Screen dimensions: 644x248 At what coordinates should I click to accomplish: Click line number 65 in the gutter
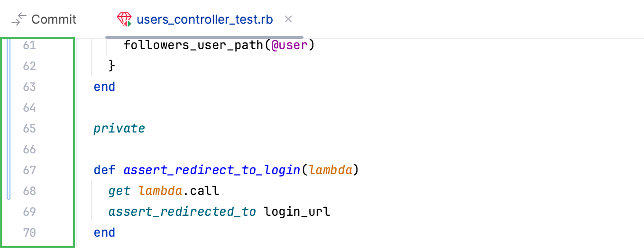(29, 129)
